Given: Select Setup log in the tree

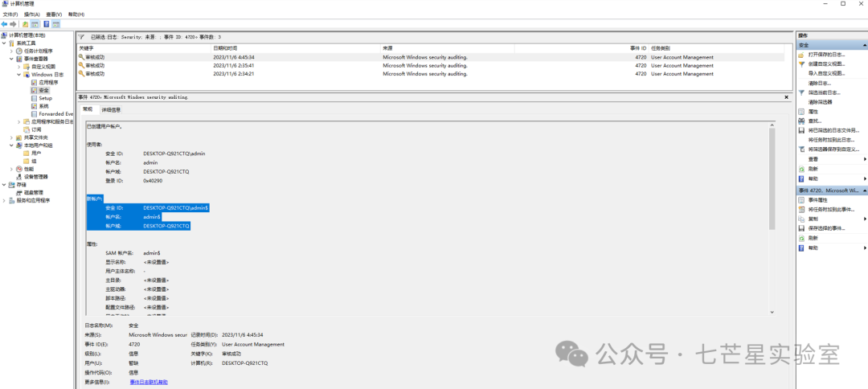Looking at the screenshot, I should pyautogui.click(x=45, y=98).
